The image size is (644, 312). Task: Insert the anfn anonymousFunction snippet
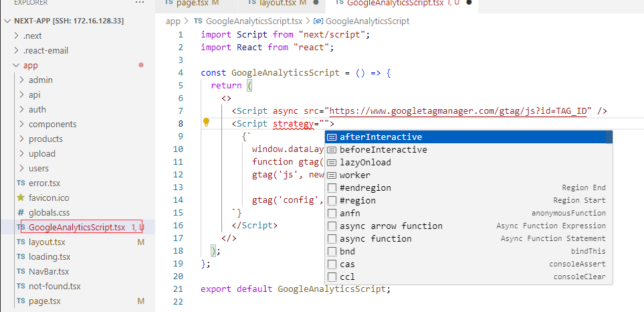pos(468,214)
